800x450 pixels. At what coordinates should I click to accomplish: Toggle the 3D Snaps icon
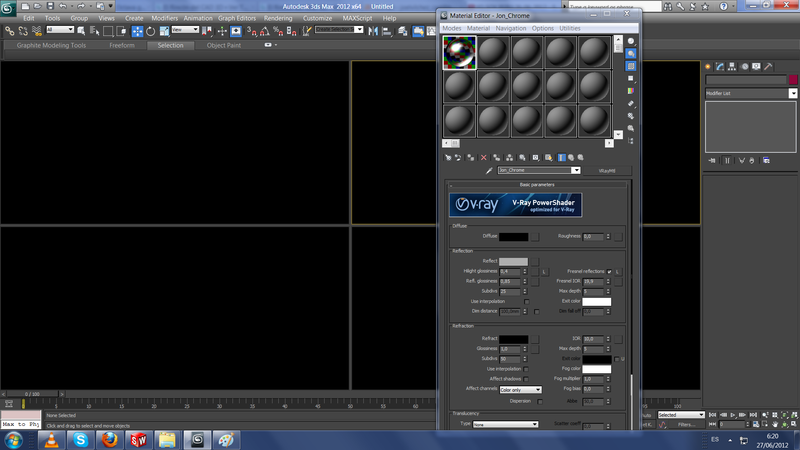252,31
